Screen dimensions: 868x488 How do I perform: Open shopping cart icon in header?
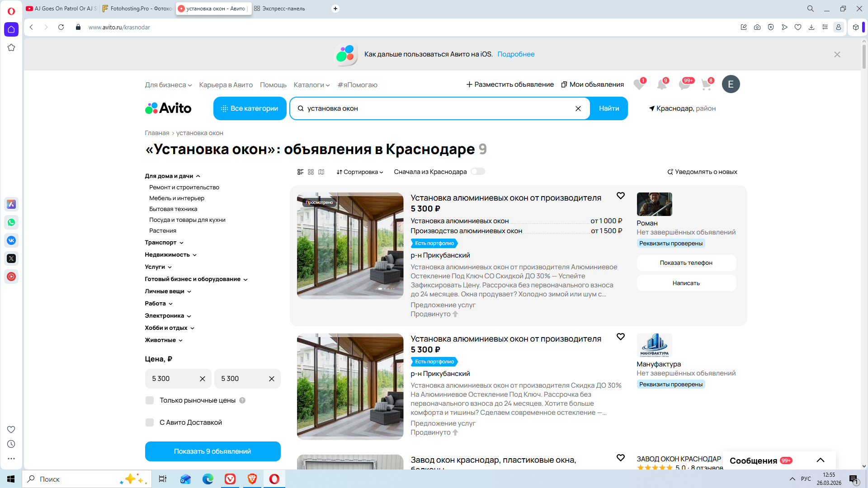tap(706, 84)
